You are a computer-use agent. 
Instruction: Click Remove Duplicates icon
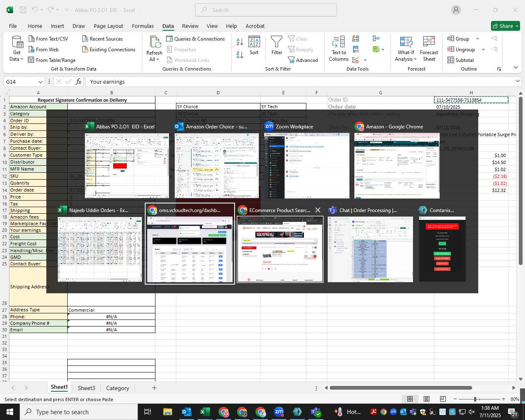coord(356,50)
